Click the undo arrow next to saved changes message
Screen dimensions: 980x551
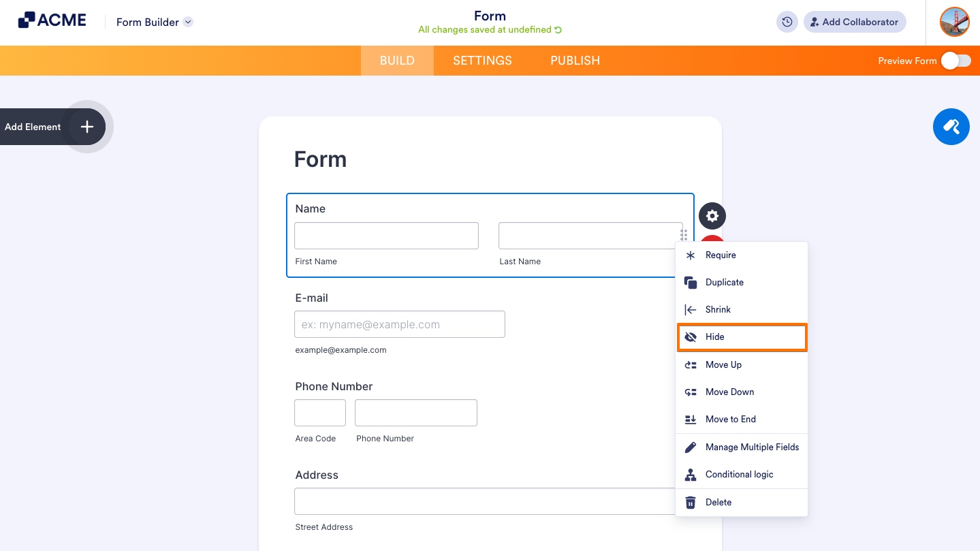(557, 30)
